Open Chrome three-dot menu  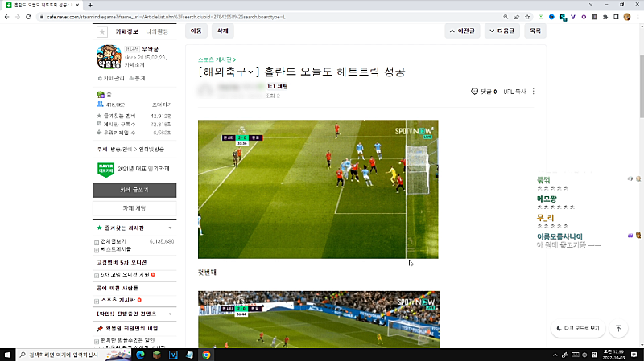click(638, 17)
